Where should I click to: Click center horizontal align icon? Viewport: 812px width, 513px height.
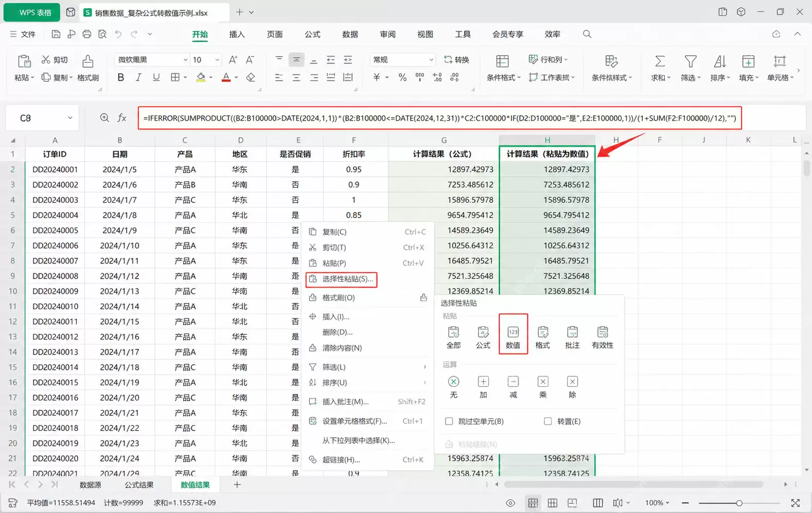coord(296,77)
